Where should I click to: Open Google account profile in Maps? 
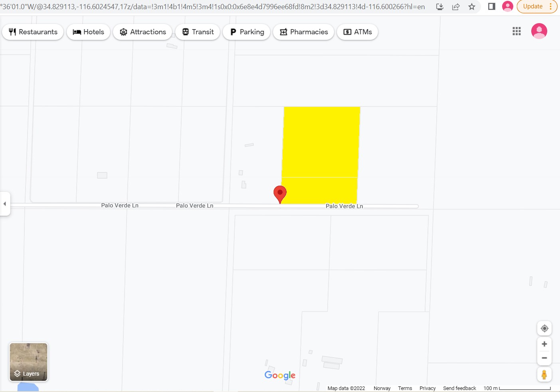click(x=539, y=32)
